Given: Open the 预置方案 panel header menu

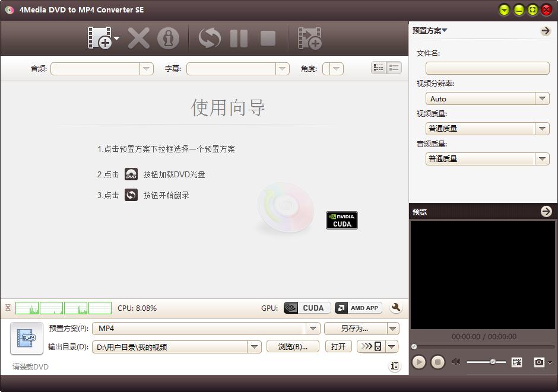Looking at the screenshot, I should pyautogui.click(x=430, y=31).
